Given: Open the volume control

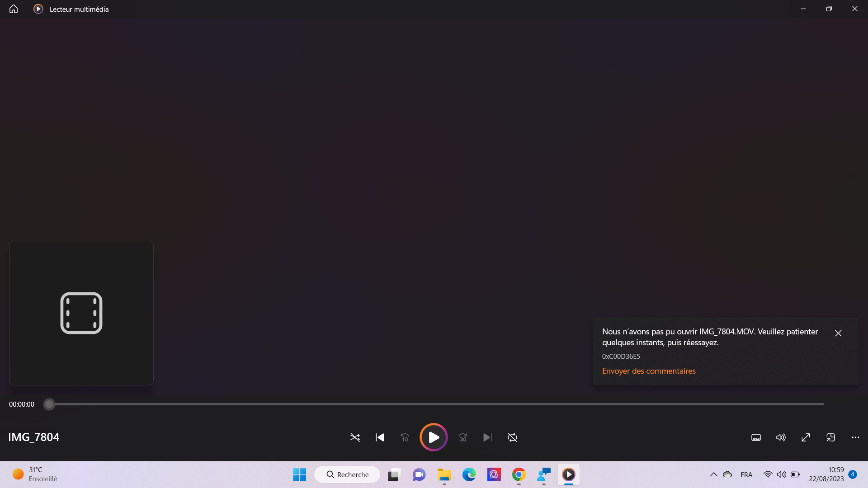Looking at the screenshot, I should 781,437.
